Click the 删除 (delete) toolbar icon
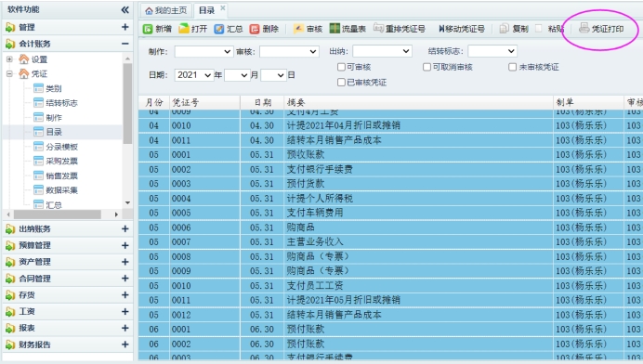Viewport: 643px width, 364px height. coord(255,29)
